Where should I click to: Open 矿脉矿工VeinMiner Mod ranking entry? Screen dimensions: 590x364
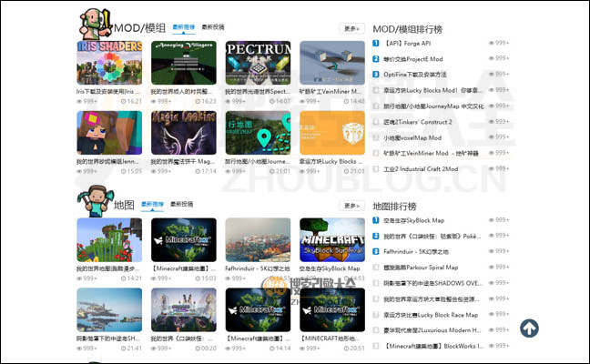(431, 153)
